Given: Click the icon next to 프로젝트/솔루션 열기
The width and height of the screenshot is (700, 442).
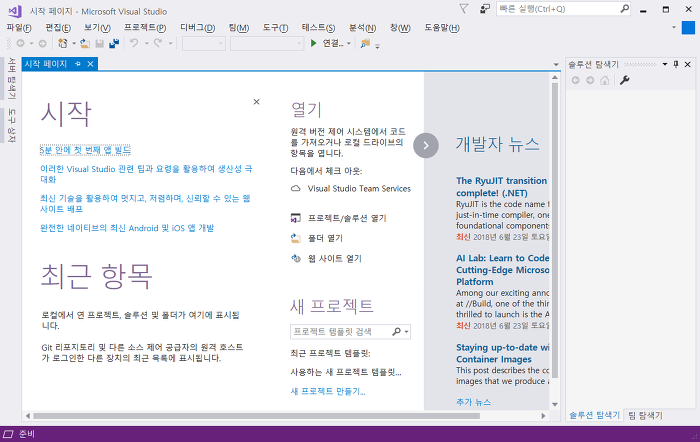Looking at the screenshot, I should (x=296, y=218).
